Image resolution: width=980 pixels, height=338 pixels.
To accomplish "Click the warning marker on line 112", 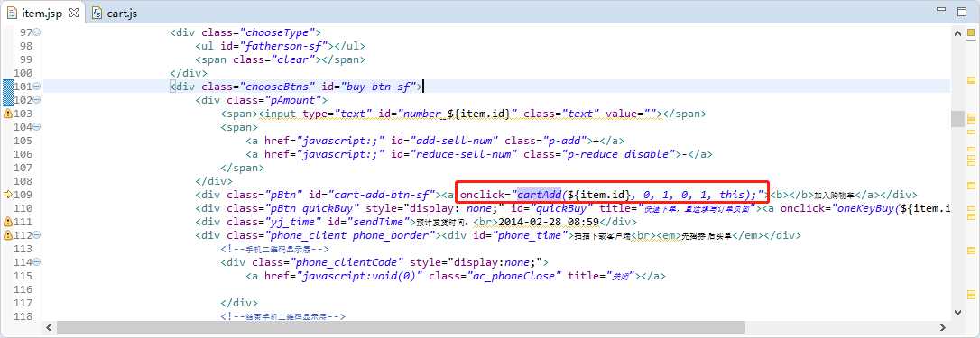I will (x=7, y=235).
